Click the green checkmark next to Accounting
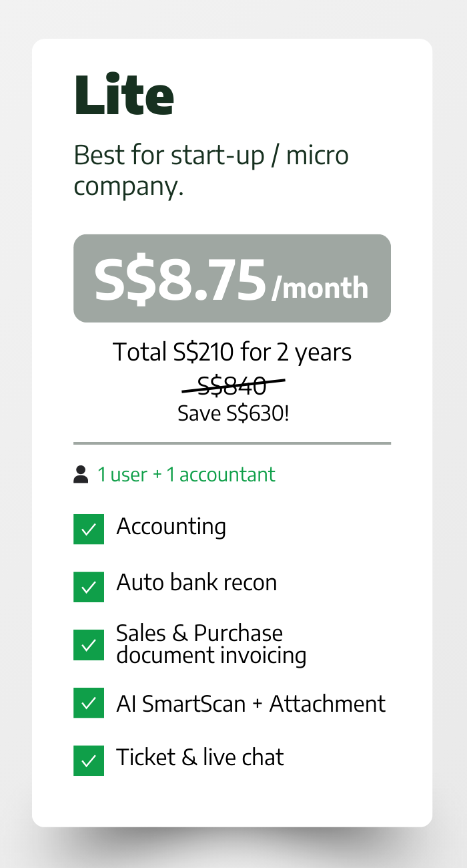Screen dimensions: 467x868 (89, 529)
